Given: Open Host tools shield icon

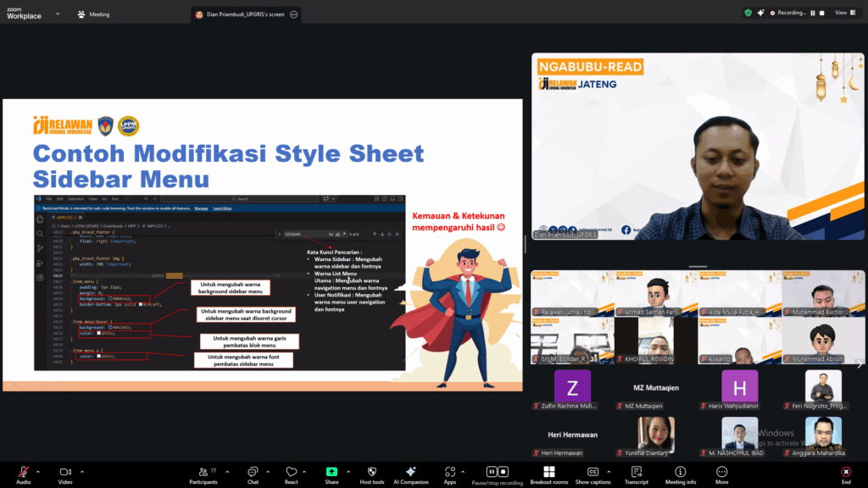Looking at the screenshot, I should (x=371, y=472).
